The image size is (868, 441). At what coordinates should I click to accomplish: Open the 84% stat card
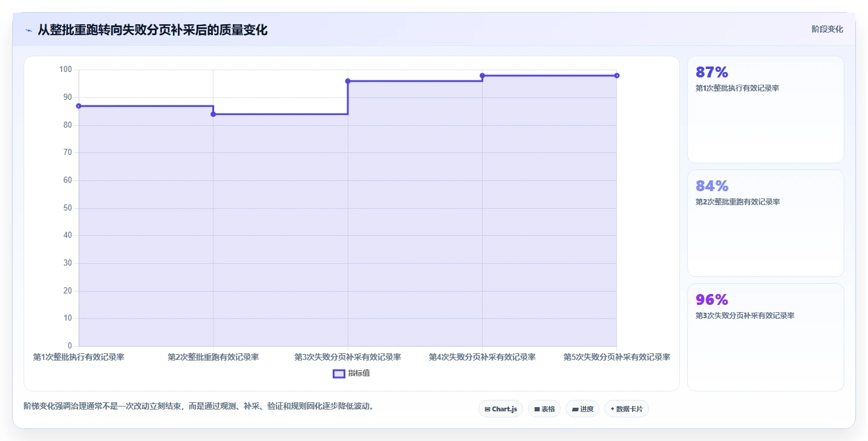765,223
